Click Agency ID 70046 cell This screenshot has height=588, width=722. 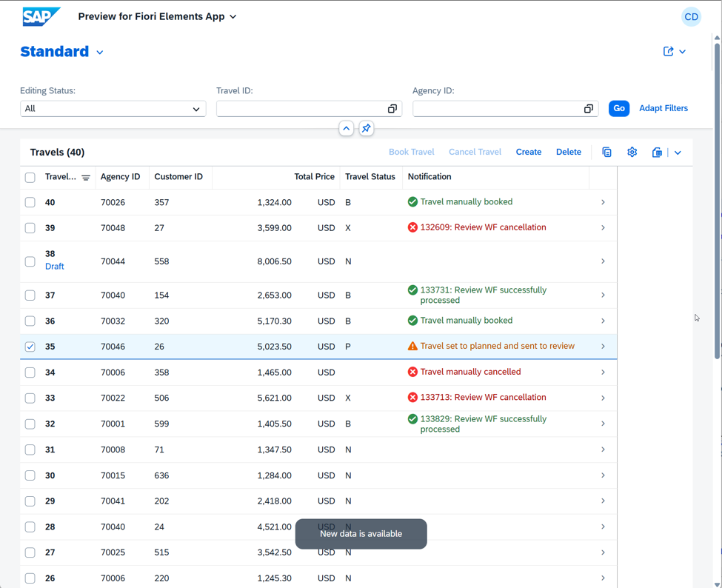pos(113,347)
